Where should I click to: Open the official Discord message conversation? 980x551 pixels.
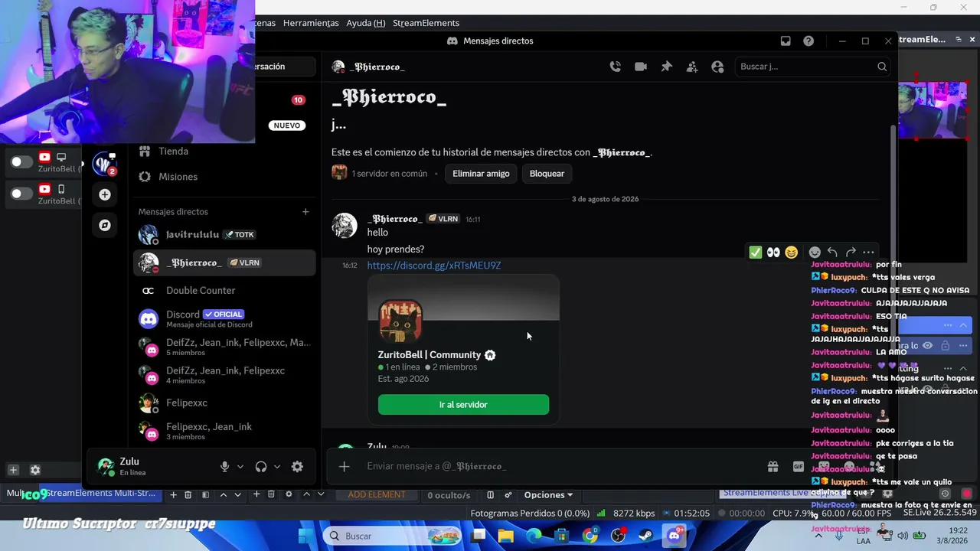[x=224, y=319]
